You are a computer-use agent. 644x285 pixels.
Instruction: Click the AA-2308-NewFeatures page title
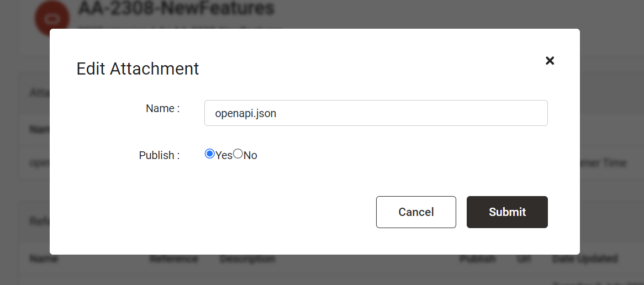[176, 8]
